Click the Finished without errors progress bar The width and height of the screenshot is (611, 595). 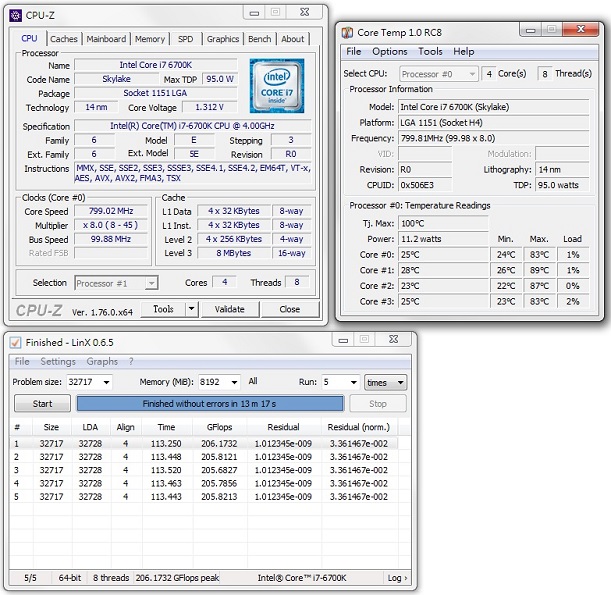[210, 404]
